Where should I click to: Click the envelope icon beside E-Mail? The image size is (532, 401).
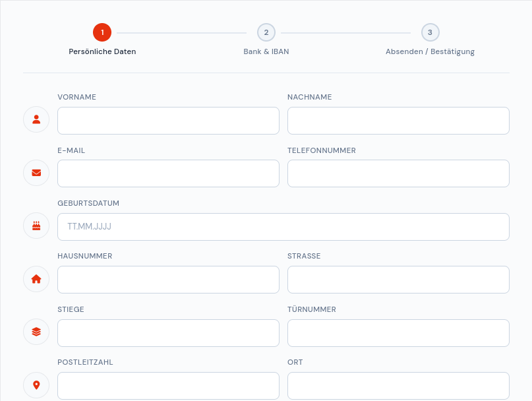(x=36, y=173)
